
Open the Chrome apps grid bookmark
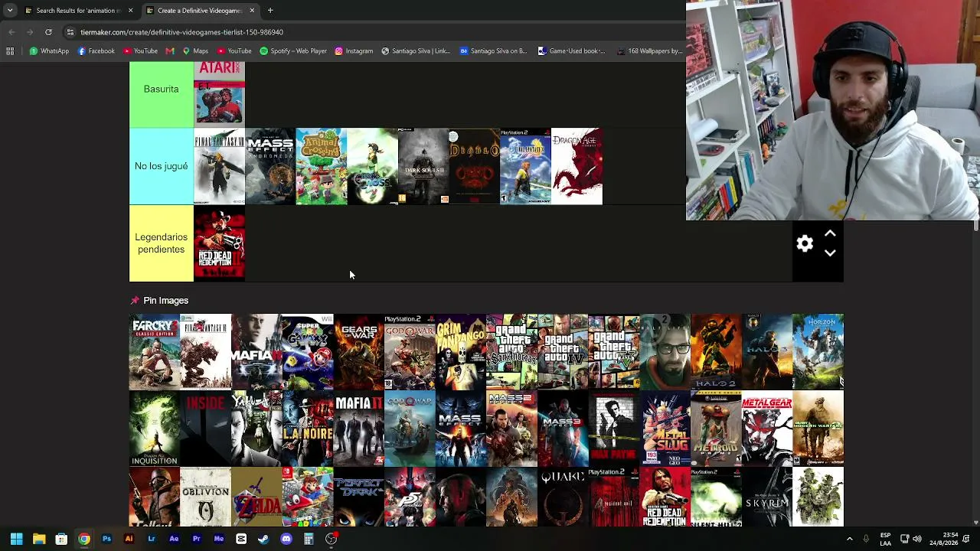[10, 51]
